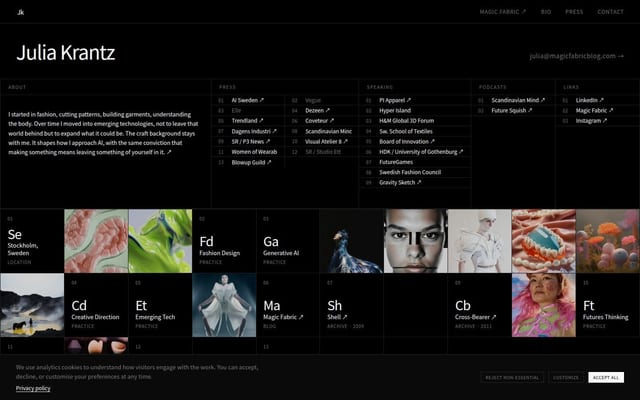Click the Swedish Fashion Council entry

point(410,172)
